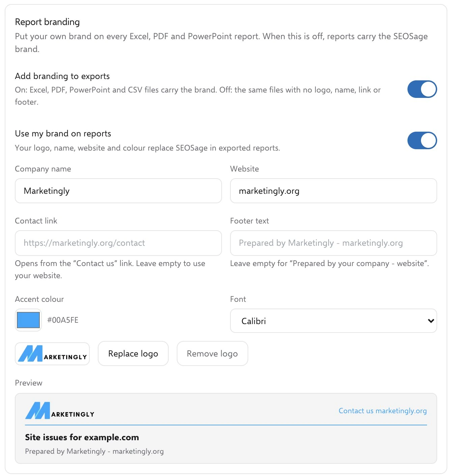The image size is (452, 476).
Task: Click the 'Leave empty for Prepared by your company' hint
Action: 330,263
